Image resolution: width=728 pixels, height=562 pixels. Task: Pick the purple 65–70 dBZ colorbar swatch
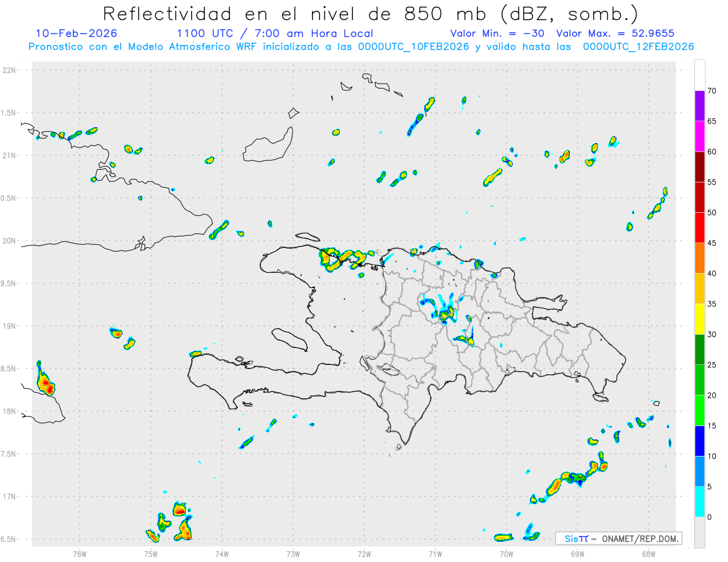(699, 105)
